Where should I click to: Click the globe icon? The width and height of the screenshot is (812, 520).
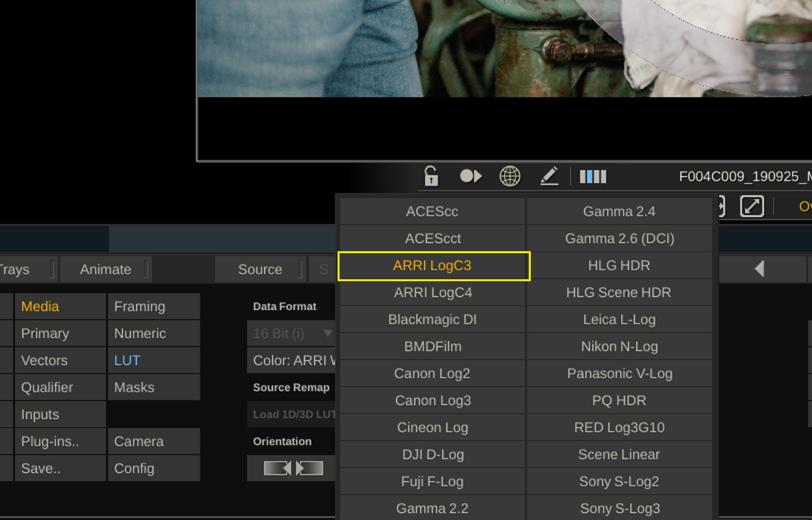click(x=510, y=176)
